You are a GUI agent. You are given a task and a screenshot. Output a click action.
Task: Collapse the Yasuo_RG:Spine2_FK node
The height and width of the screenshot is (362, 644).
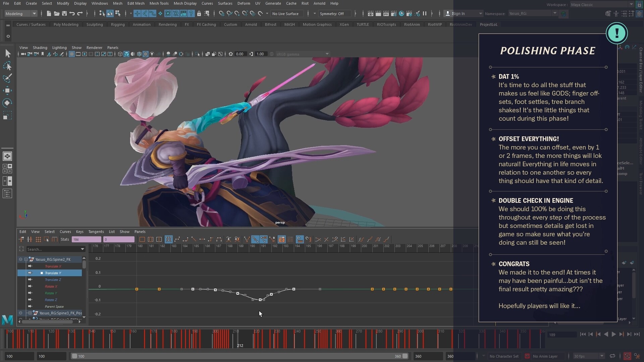point(26,259)
